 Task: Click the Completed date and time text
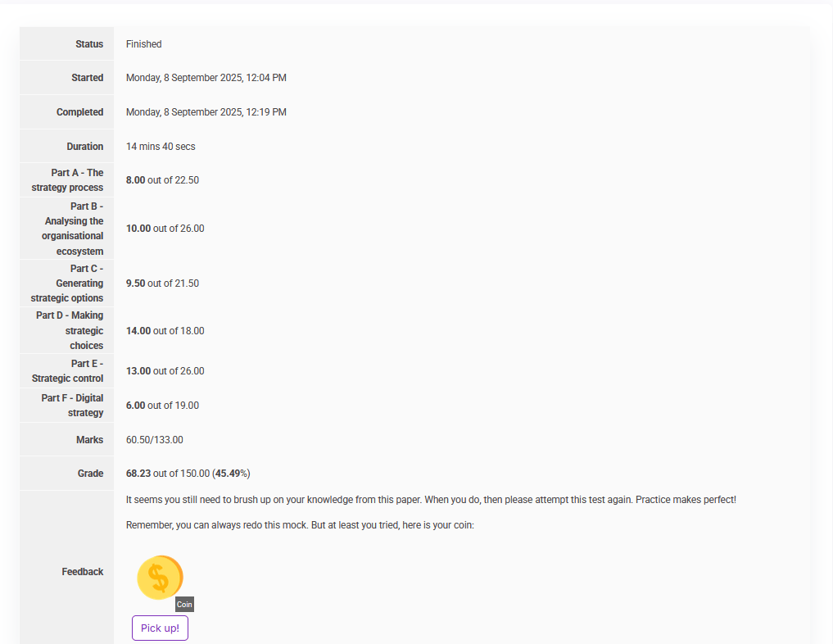click(x=206, y=112)
